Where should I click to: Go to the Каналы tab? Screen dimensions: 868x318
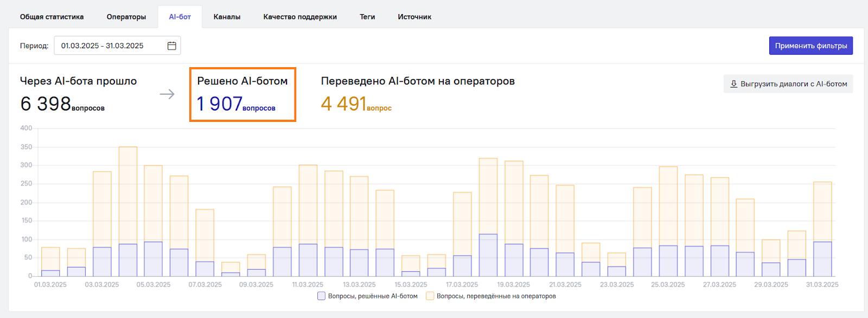click(x=227, y=17)
